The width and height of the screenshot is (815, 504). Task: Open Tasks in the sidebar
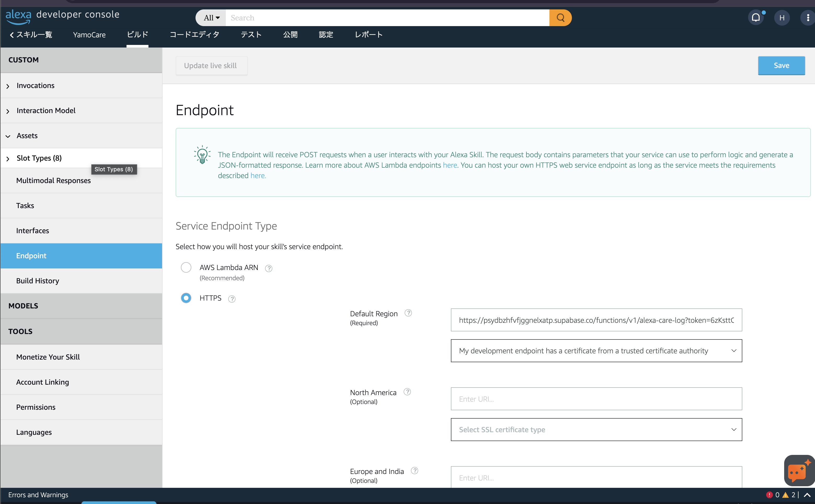tap(81, 206)
